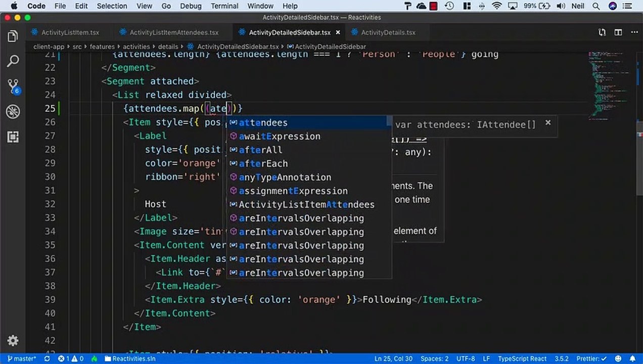Select the awaitExpression suggestion
This screenshot has width=643, height=364.
tap(308, 136)
